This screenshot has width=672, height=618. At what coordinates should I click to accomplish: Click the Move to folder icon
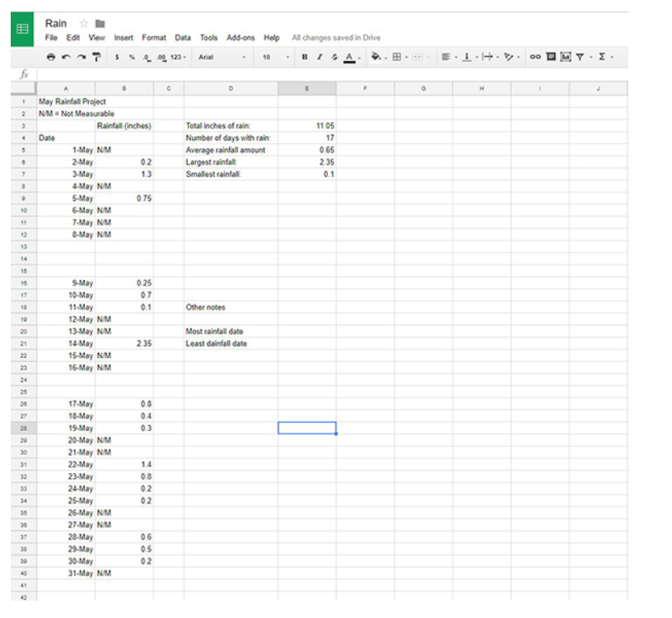click(x=100, y=24)
